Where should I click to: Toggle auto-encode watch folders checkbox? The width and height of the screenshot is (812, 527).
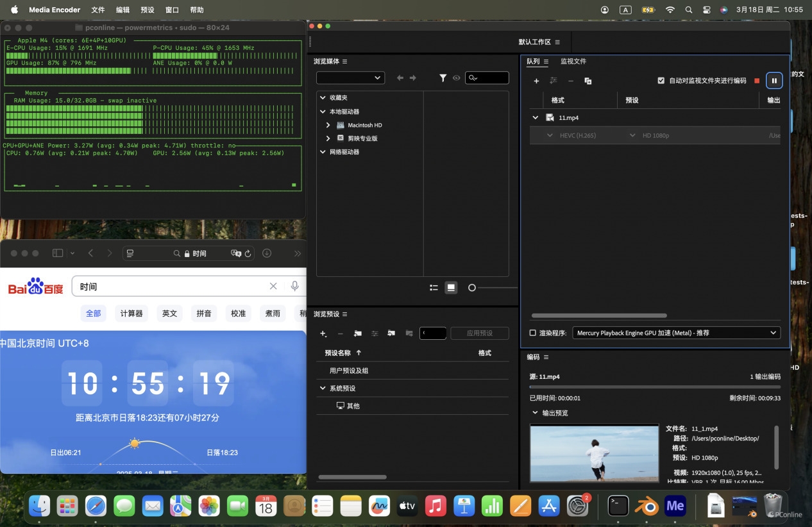[661, 81]
